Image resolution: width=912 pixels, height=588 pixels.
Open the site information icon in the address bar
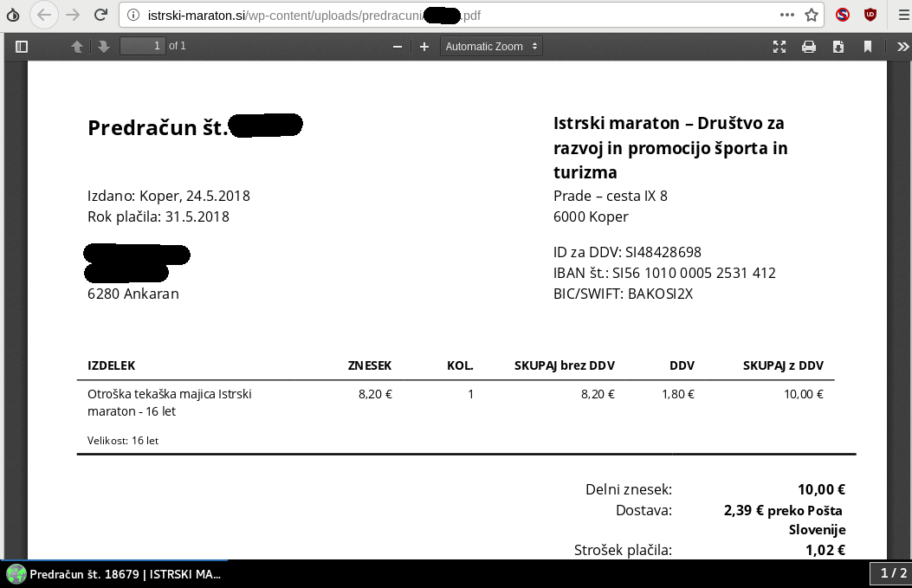point(133,15)
